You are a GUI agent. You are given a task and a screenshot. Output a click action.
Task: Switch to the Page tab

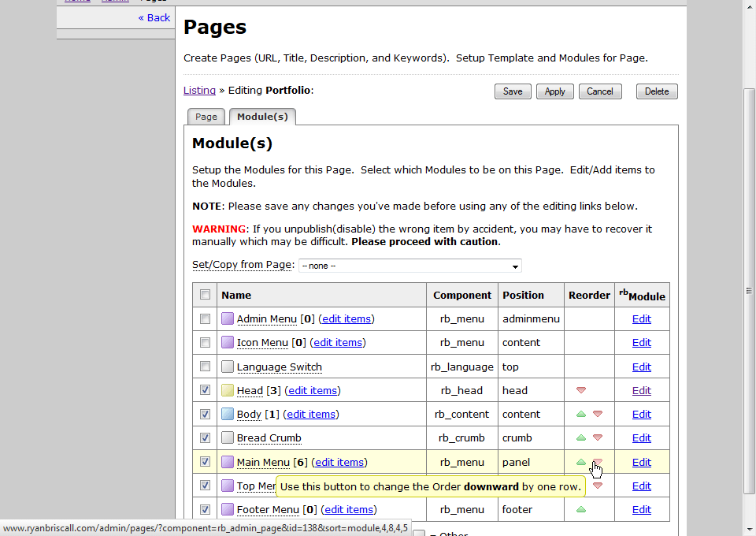coord(206,117)
